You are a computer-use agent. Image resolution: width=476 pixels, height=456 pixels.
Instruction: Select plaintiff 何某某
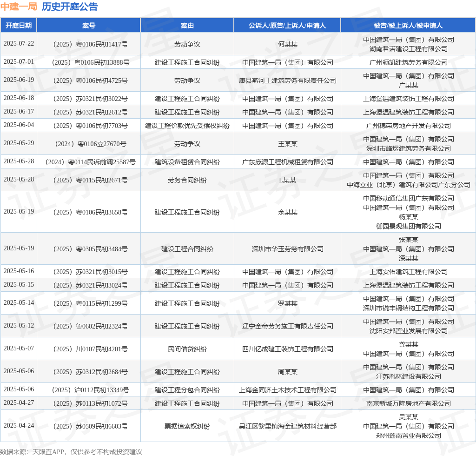(287, 44)
